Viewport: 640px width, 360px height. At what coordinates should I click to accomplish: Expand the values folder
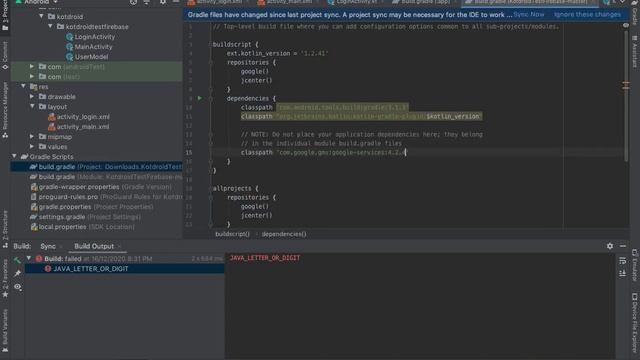point(32,147)
